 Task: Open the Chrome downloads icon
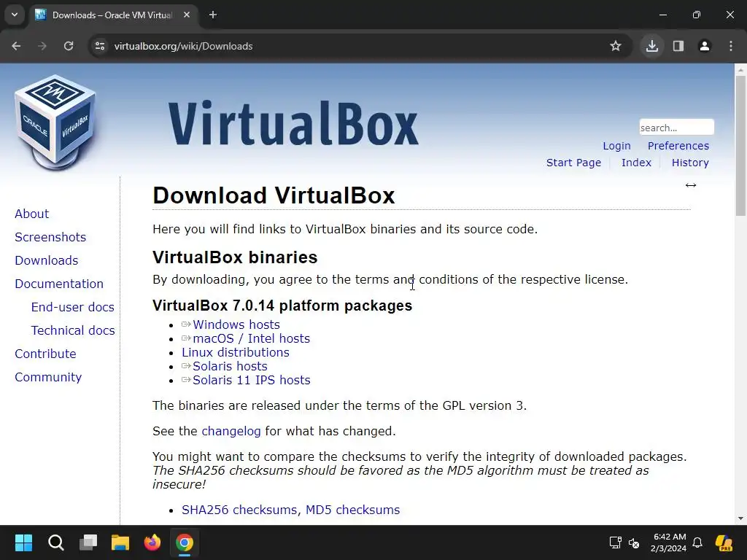652,46
